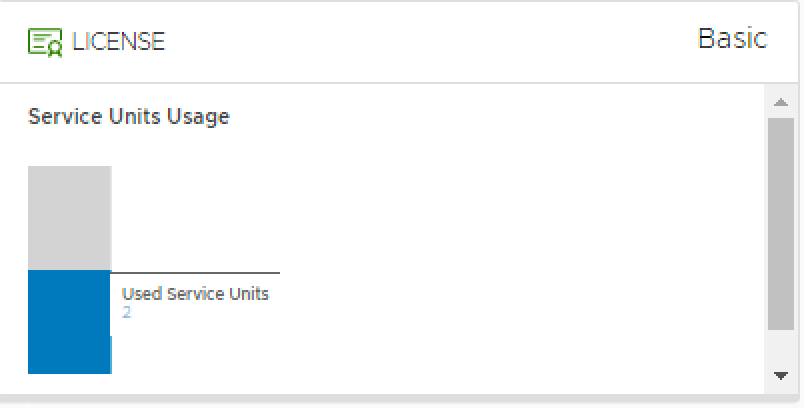Select the gray unused portion of the bar
The height and width of the screenshot is (408, 804).
tap(69, 218)
